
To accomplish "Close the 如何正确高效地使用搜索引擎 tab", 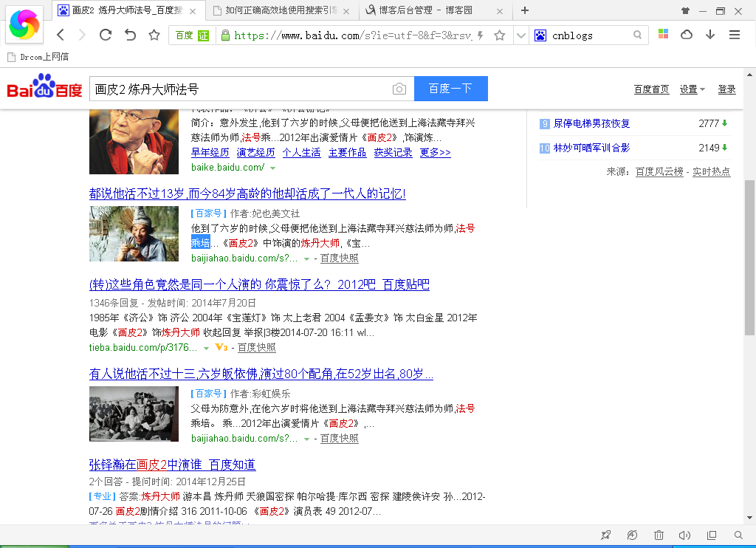I will click(346, 11).
